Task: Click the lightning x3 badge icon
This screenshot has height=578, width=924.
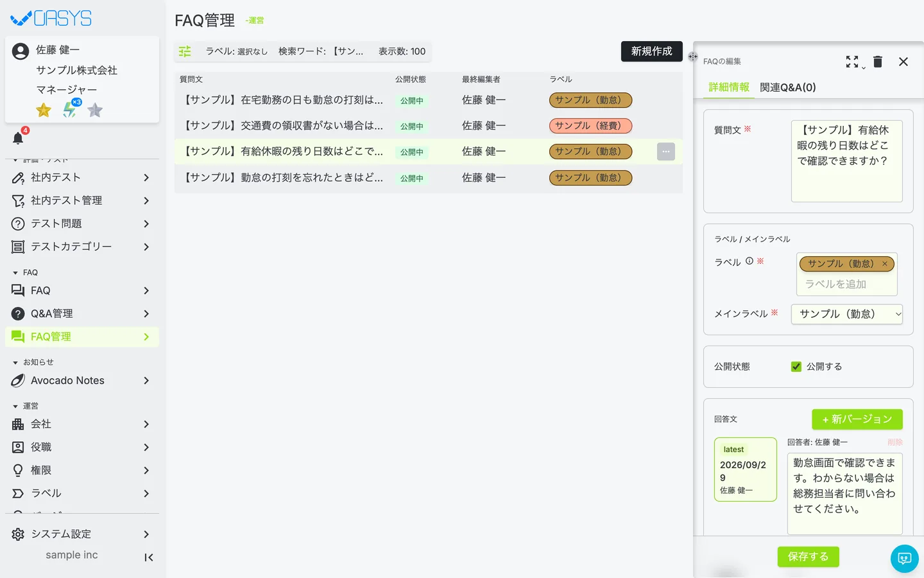Action: coord(70,110)
